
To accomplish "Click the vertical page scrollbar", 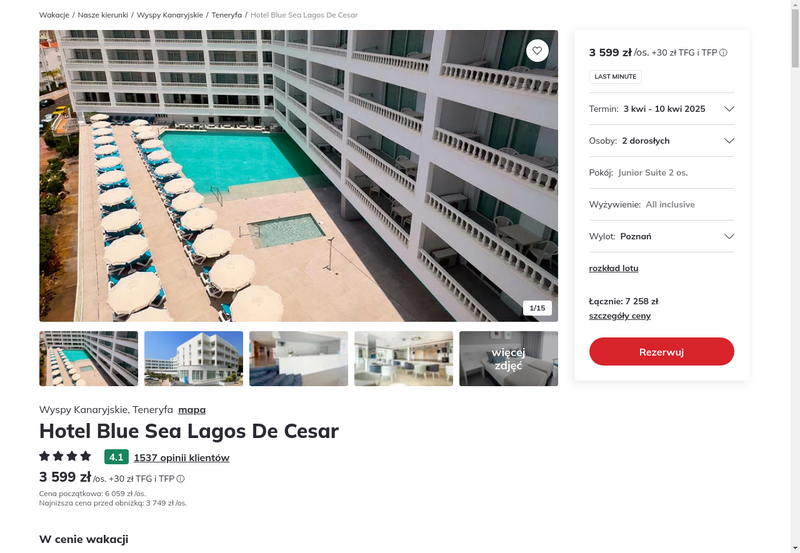I will (x=795, y=276).
